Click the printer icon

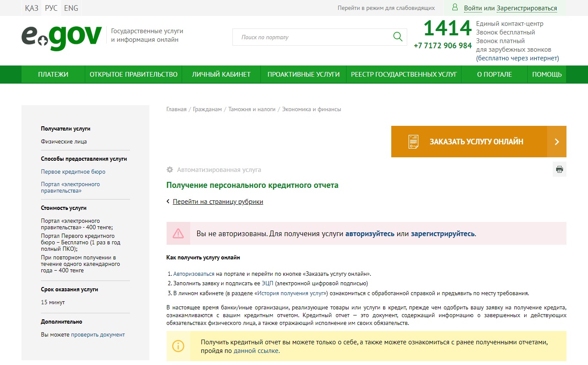[559, 169]
